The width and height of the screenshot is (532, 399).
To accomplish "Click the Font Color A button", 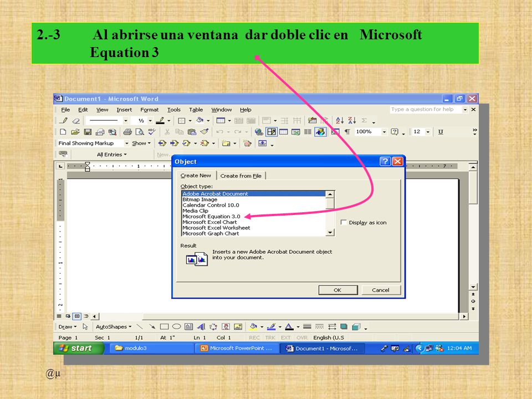I will [289, 327].
